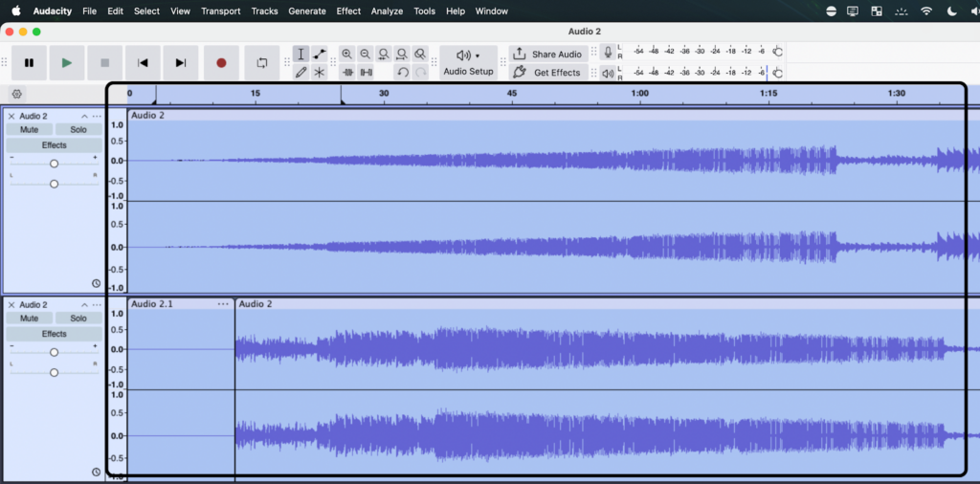Solo the second Audio 2 track
This screenshot has height=484, width=980.
(x=78, y=319)
